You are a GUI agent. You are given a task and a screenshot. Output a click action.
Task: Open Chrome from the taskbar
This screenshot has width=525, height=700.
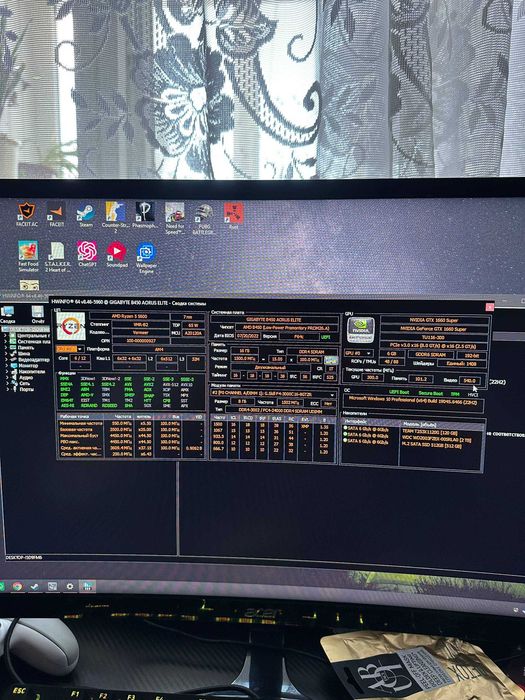(x=17, y=586)
